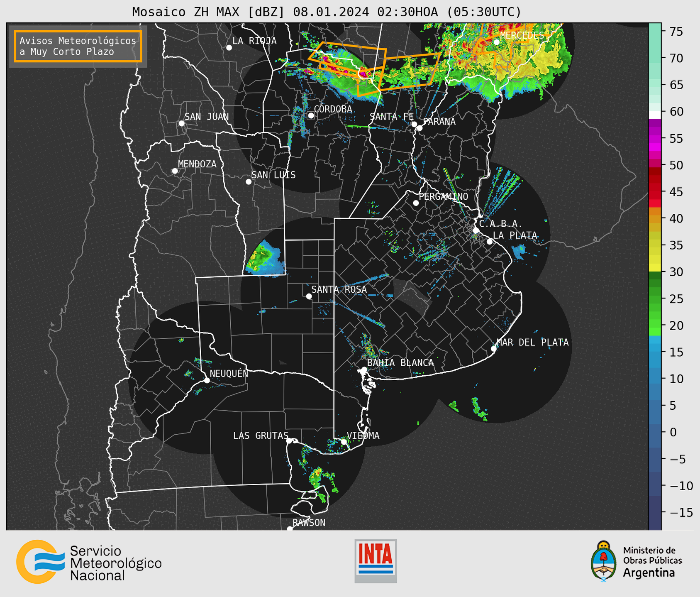Click the white dot marking Córdoba
Image resolution: width=700 pixels, height=597 pixels.
pos(311,115)
